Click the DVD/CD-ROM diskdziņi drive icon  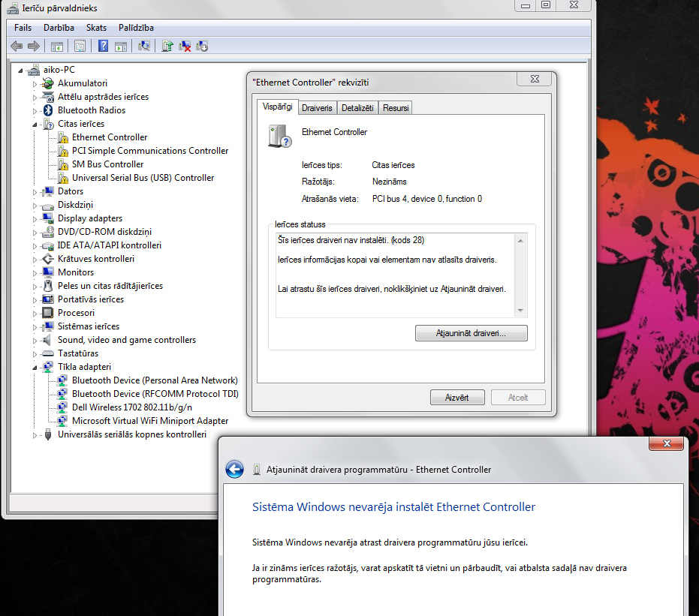point(48,232)
